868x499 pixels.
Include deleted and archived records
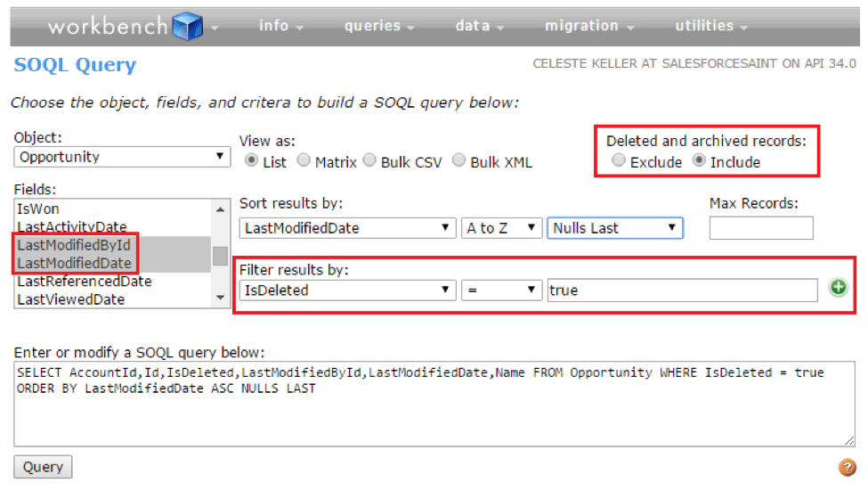[x=699, y=161]
